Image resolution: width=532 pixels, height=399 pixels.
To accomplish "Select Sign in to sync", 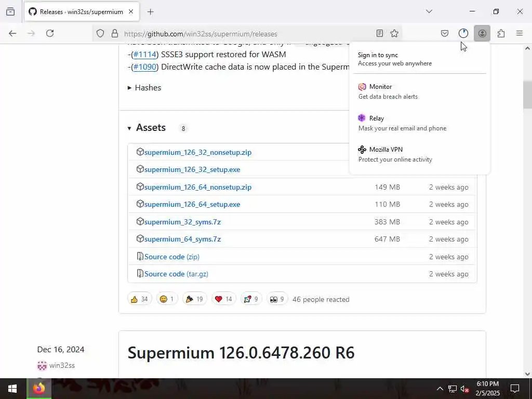I will [420, 59].
